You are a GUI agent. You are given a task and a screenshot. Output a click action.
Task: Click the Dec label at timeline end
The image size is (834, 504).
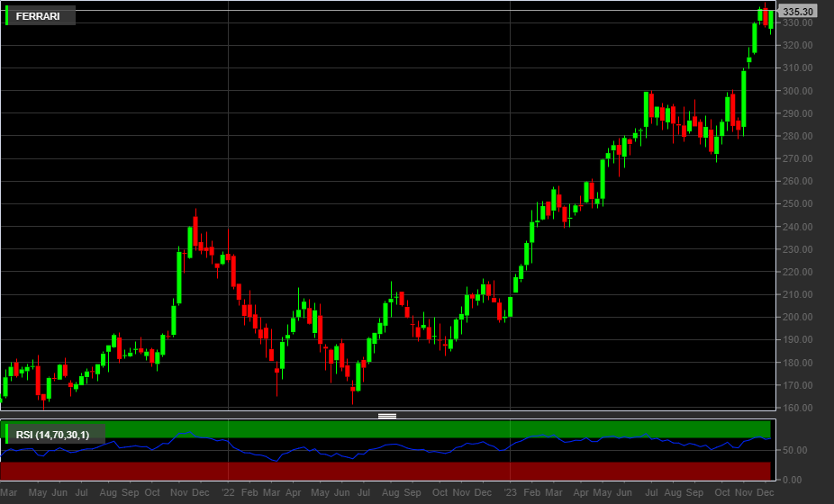765,492
